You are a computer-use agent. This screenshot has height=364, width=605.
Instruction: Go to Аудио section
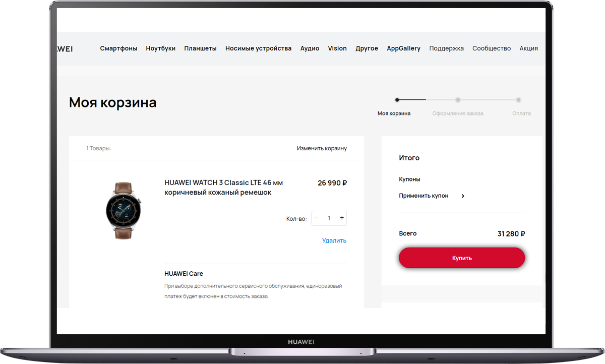click(310, 48)
